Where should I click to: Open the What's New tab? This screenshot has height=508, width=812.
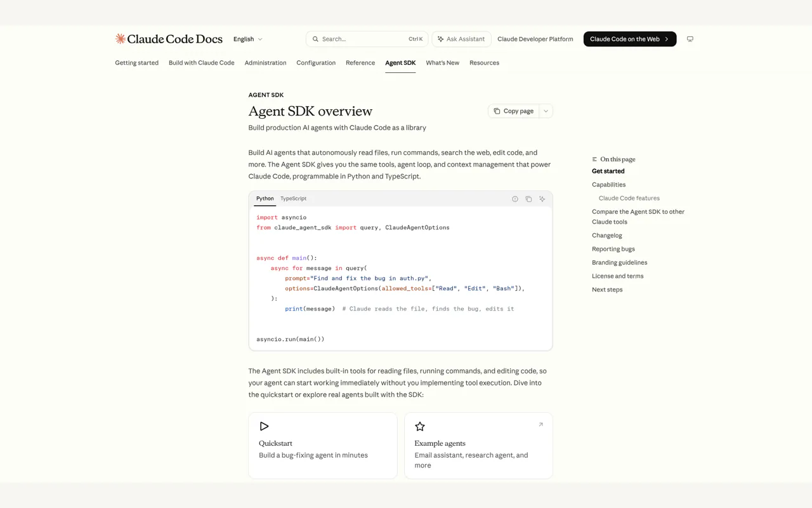[x=442, y=63]
